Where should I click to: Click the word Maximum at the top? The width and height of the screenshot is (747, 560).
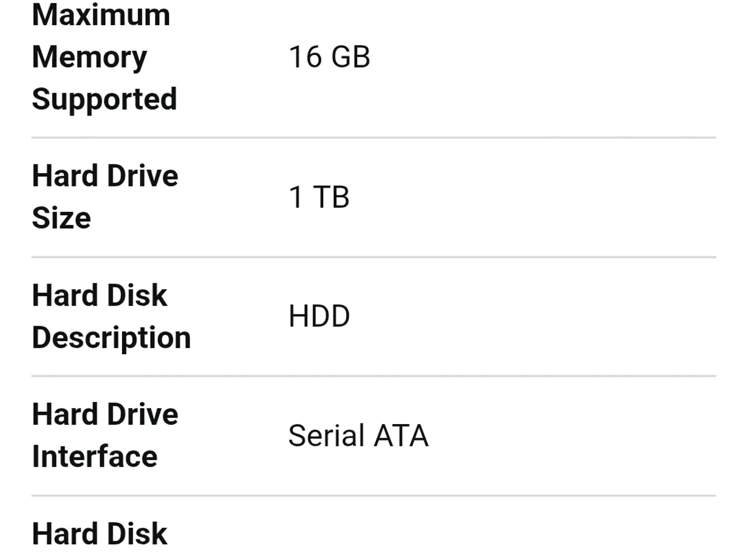pyautogui.click(x=101, y=14)
